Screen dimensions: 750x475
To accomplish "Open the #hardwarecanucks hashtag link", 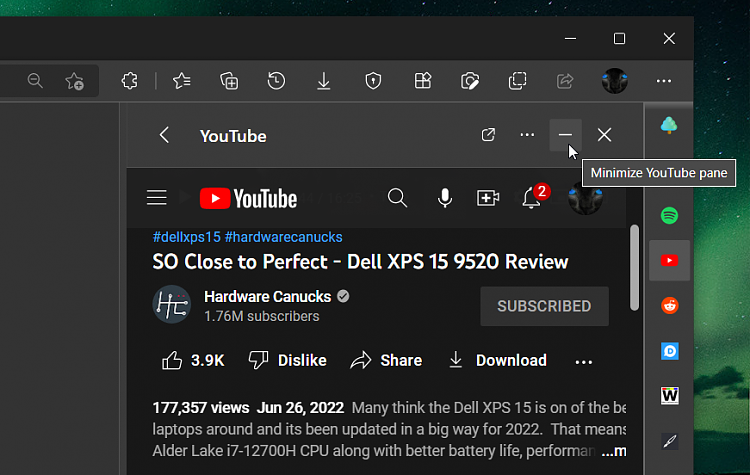I will point(284,237).
